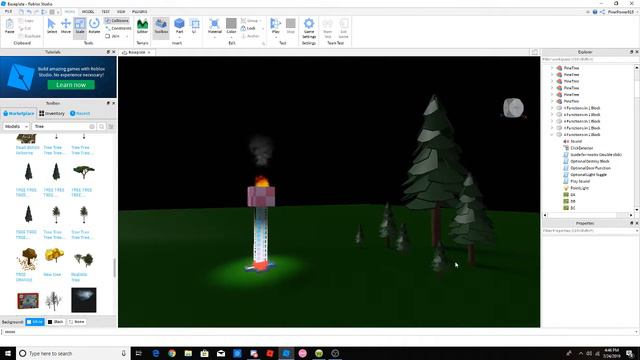Viewport: 640px width, 360px height.
Task: Open the Baseplate document tab
Action: pos(136,52)
